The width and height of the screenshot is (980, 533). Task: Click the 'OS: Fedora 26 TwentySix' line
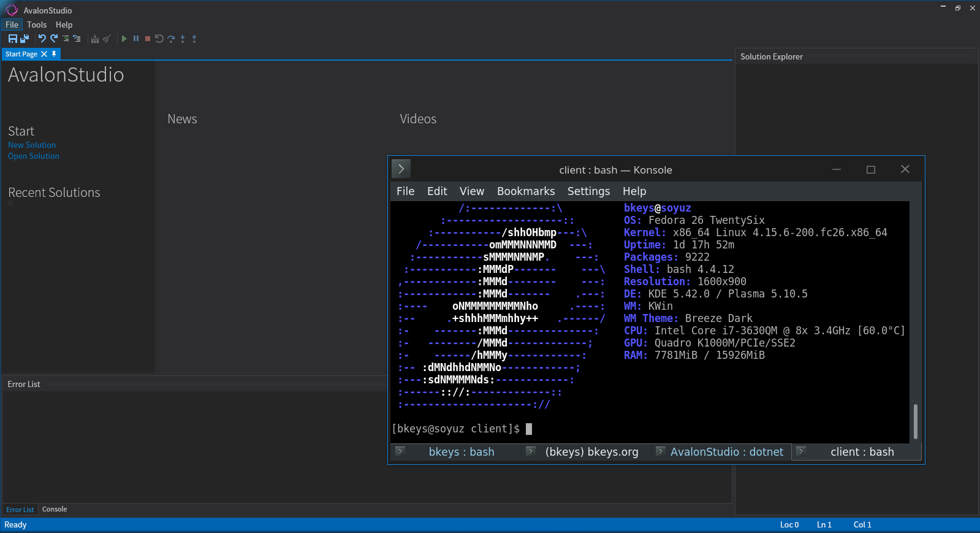pos(694,220)
